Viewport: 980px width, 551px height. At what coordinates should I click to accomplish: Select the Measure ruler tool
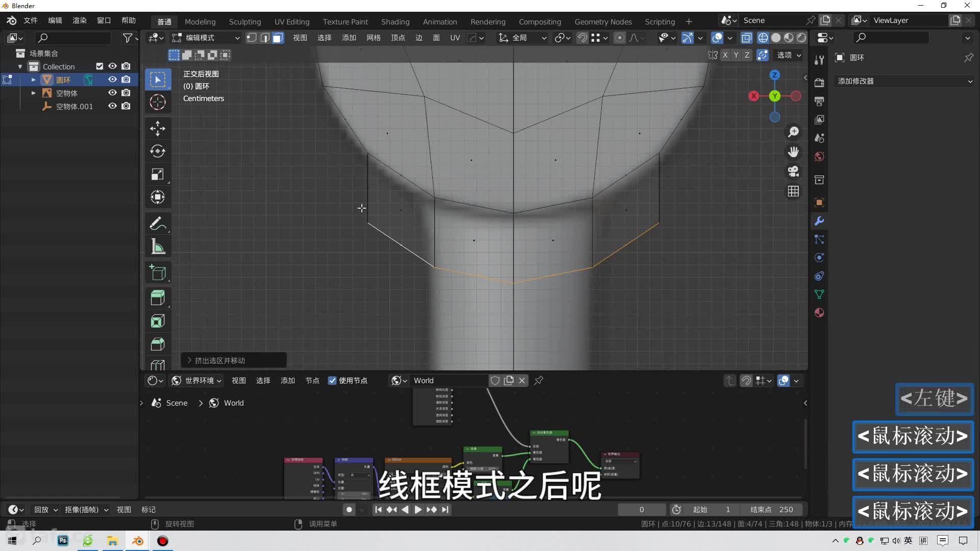click(x=158, y=246)
